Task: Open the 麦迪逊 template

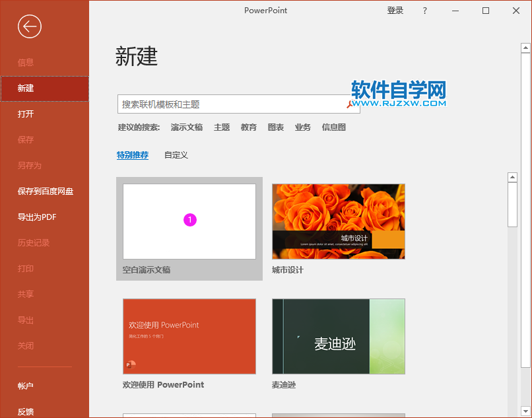Action: [x=338, y=336]
